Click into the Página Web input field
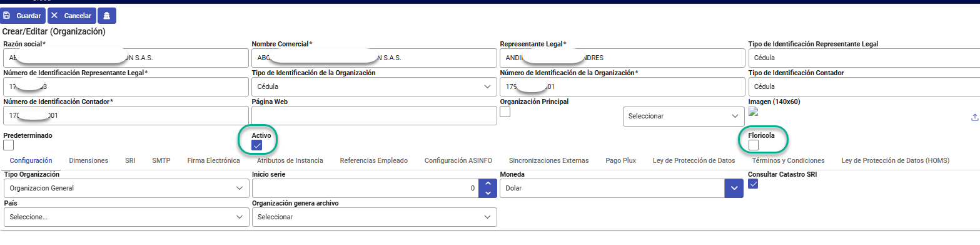The width and height of the screenshot is (980, 245). (x=374, y=115)
